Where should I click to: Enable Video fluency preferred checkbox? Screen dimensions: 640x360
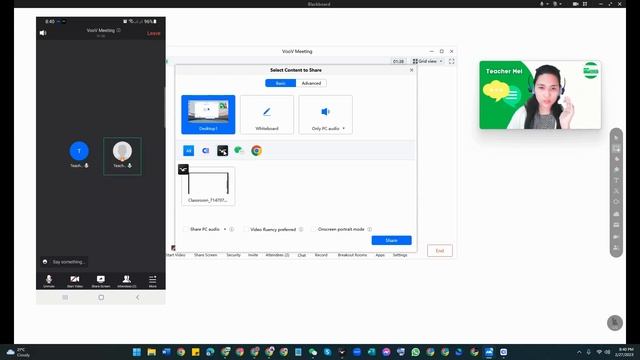tap(246, 229)
